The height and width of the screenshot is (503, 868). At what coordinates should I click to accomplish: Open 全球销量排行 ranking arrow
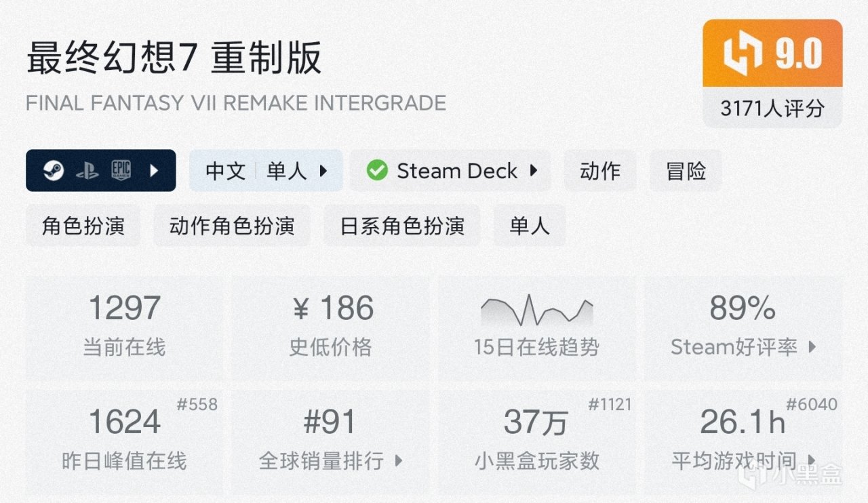399,462
